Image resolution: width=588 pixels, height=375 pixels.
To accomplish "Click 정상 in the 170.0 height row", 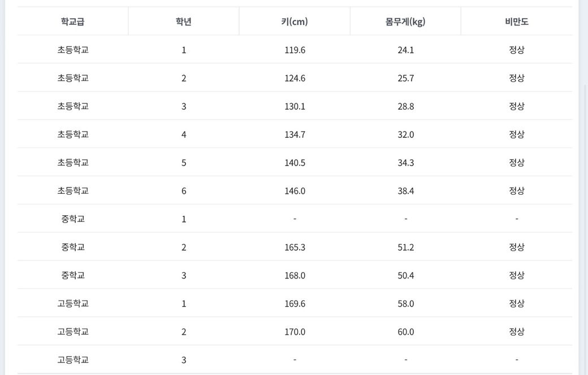I will coord(516,332).
